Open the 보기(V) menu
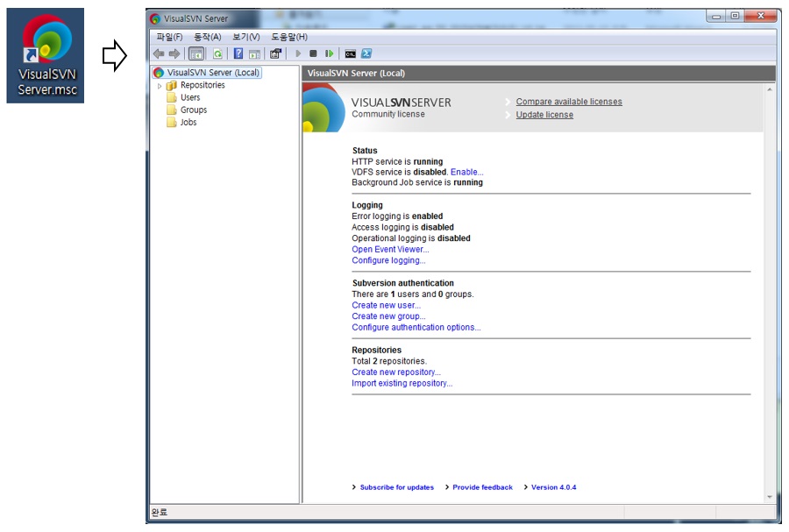 pos(246,37)
